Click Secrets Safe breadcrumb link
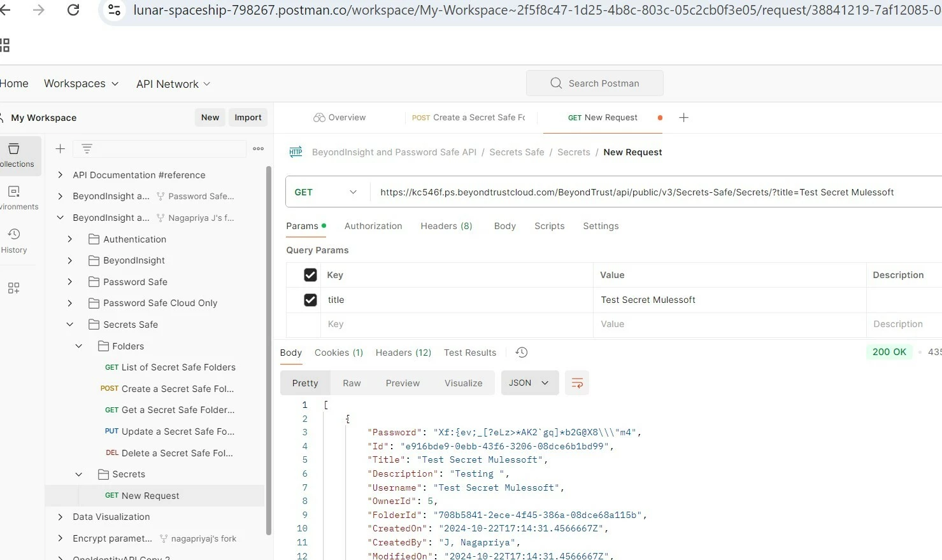The height and width of the screenshot is (560, 942). click(517, 152)
